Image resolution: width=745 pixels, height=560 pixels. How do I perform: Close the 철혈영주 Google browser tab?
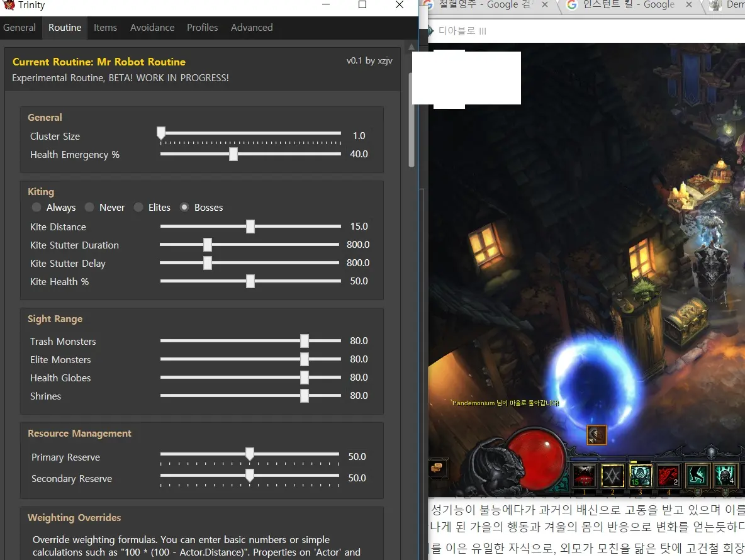click(545, 5)
